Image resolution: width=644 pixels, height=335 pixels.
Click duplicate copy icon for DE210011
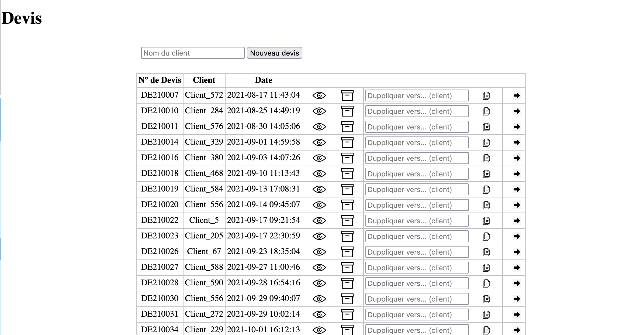486,127
